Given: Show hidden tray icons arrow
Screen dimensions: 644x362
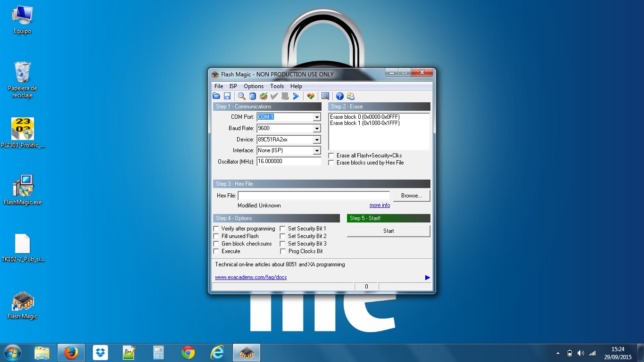Looking at the screenshot, I should pyautogui.click(x=558, y=353).
